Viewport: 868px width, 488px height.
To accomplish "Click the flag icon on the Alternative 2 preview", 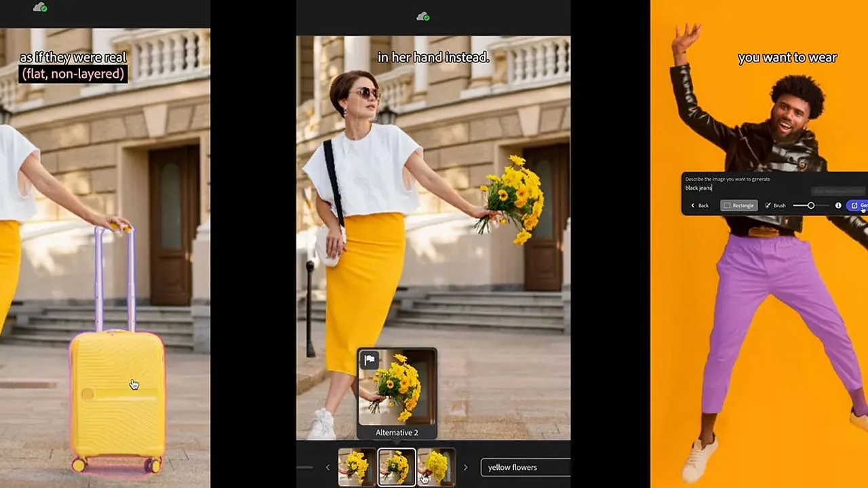I will pos(370,359).
